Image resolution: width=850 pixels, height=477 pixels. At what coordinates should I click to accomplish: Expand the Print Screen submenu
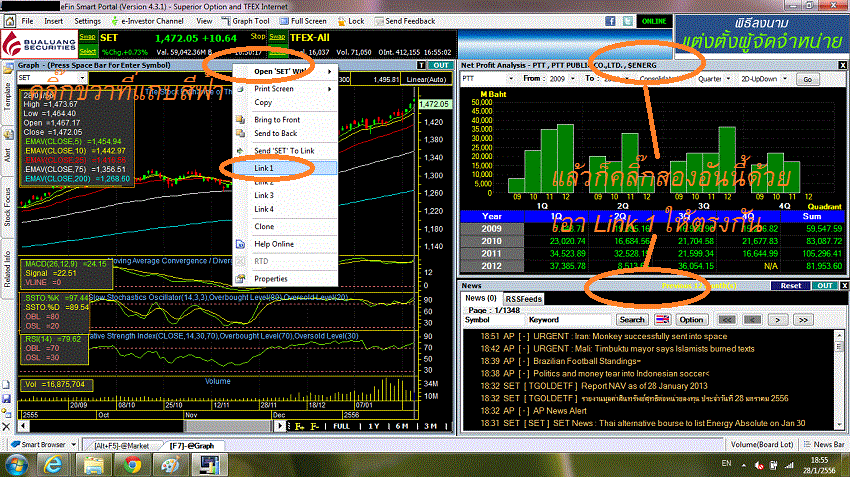click(x=285, y=88)
